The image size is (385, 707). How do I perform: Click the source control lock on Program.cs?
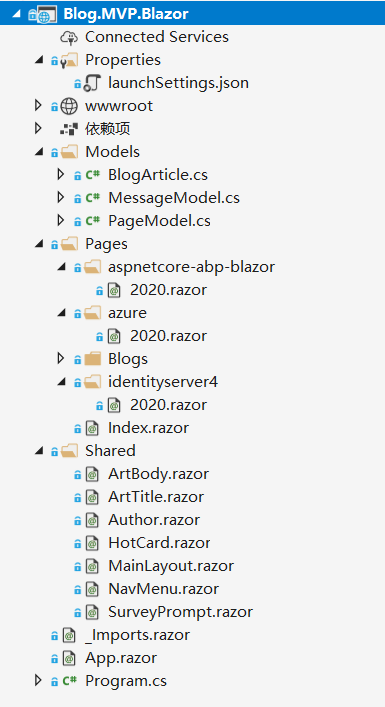point(55,681)
